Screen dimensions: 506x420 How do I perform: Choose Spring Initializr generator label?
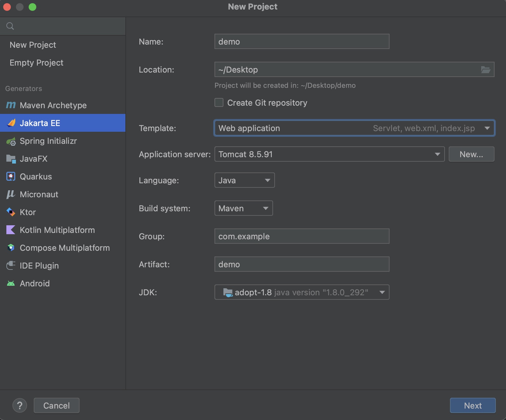click(x=48, y=141)
